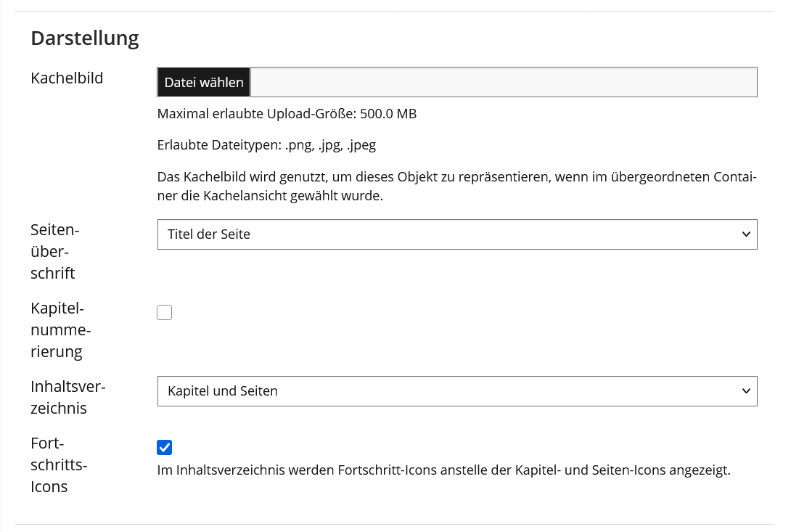791x532 pixels.
Task: Click the Maximal erlaubte Upload-Größe hint text
Action: pos(287,114)
